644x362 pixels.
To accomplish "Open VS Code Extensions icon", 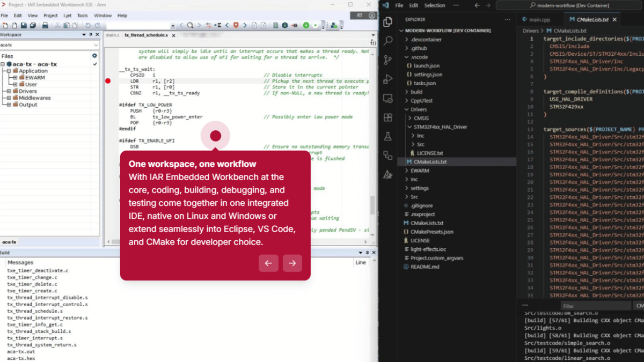I will click(388, 117).
